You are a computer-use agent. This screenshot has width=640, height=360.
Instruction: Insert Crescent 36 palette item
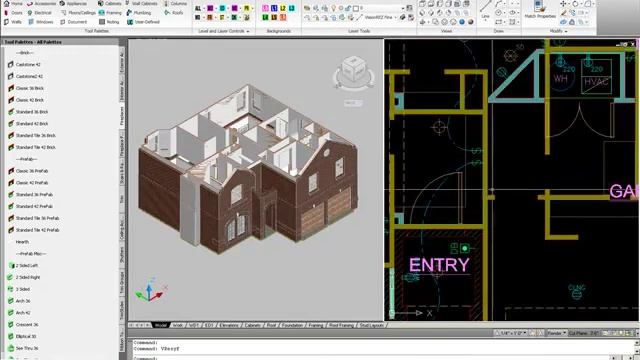23,325
